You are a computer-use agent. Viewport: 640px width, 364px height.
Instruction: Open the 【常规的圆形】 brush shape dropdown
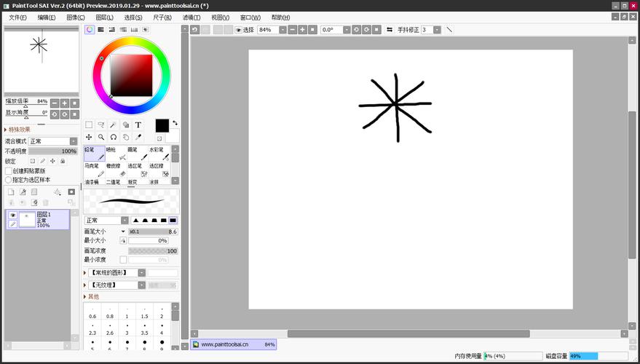[x=141, y=273]
